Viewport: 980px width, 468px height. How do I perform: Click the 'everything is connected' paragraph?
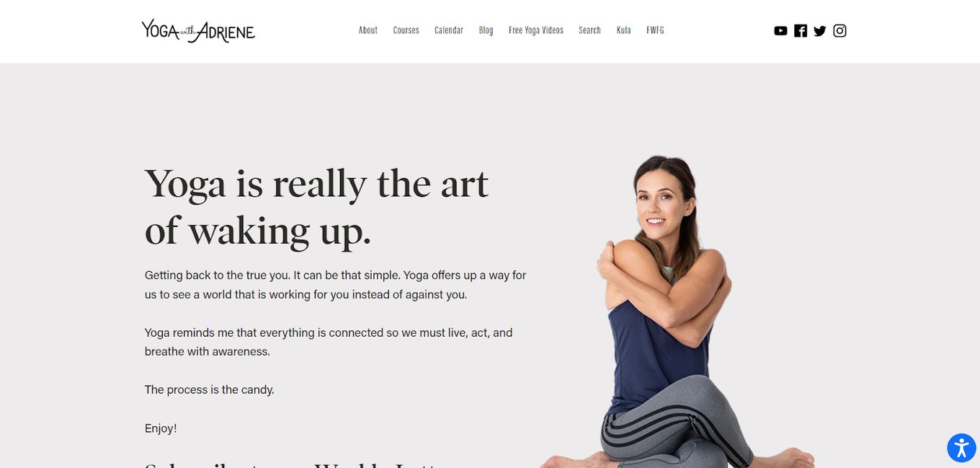click(x=329, y=342)
